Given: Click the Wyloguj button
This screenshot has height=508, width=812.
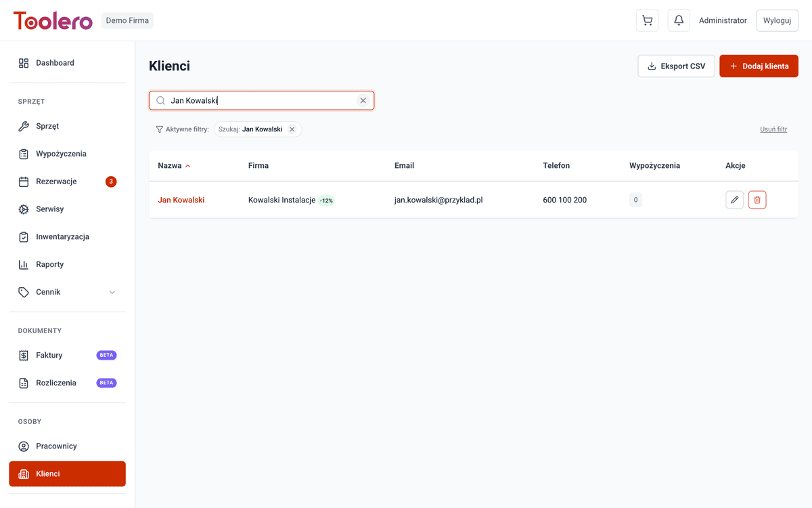Looking at the screenshot, I should (x=777, y=20).
